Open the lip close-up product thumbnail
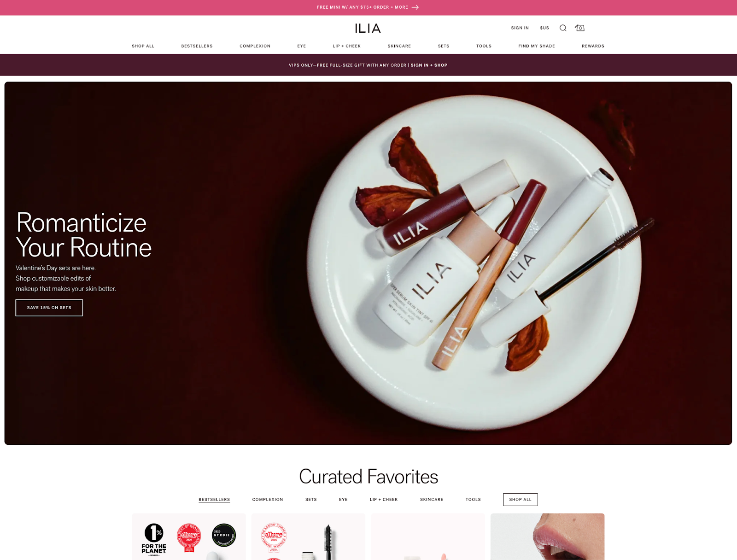The height and width of the screenshot is (560, 737). [547, 537]
